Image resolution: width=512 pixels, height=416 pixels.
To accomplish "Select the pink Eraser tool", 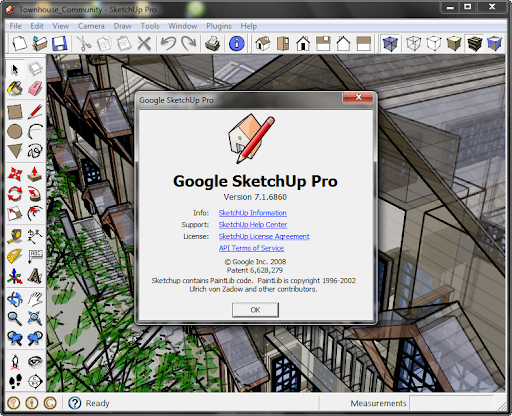I will tap(35, 89).
